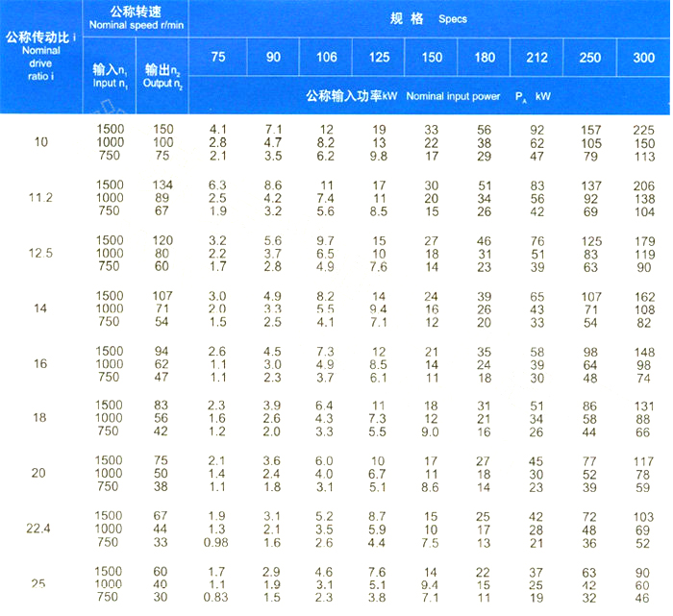The image size is (673, 616).
Task: Select the 206 power value cell
Action: tap(643, 185)
